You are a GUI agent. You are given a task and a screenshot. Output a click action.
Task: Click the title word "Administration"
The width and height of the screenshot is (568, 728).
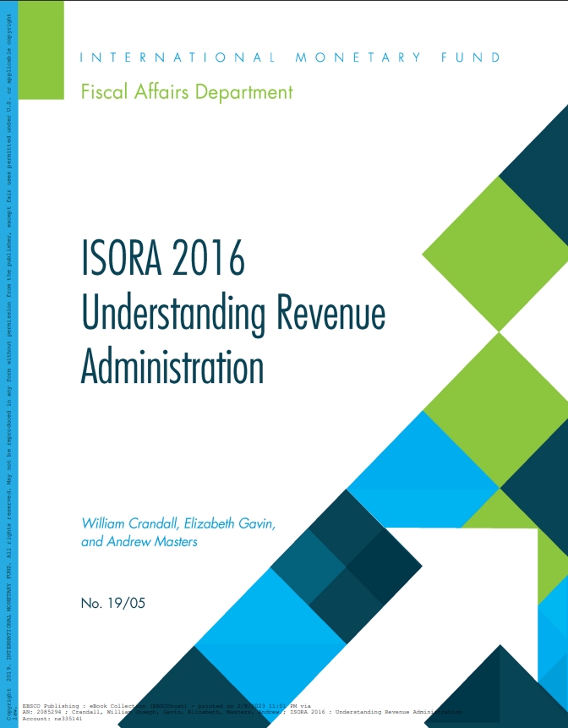pyautogui.click(x=172, y=366)
